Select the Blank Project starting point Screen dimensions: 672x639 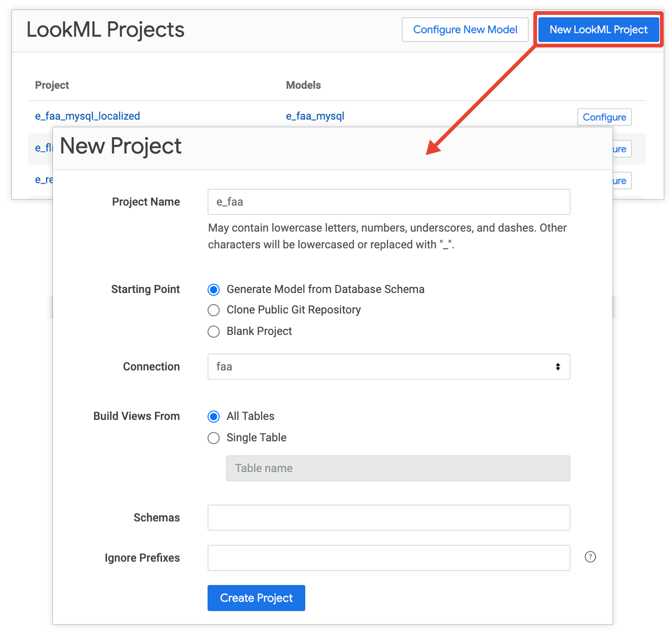click(214, 332)
